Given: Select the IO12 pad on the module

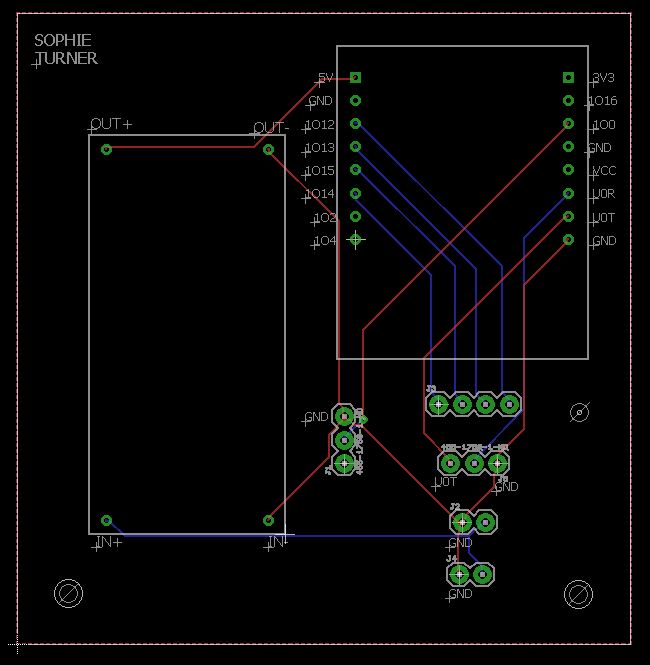Looking at the screenshot, I should 355,124.
